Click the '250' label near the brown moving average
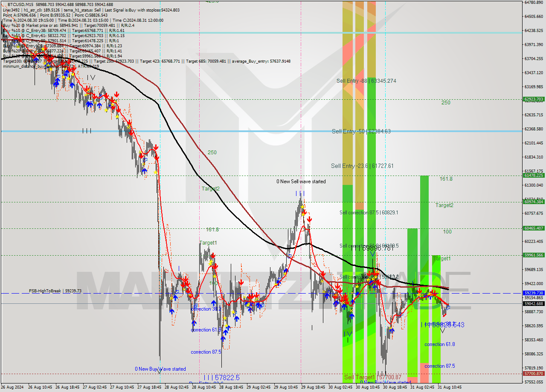This screenshot has height=392, width=546. (x=212, y=153)
